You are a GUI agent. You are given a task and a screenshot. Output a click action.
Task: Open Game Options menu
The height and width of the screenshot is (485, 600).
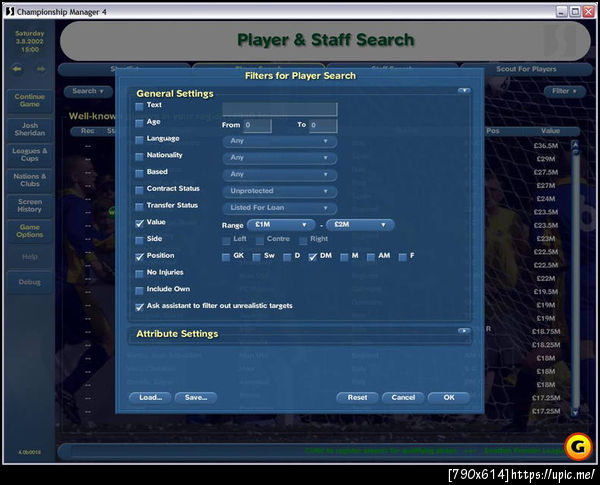29,231
